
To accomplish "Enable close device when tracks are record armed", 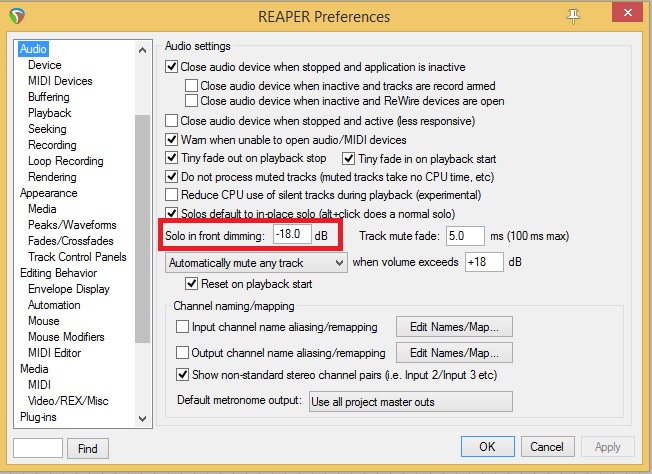I will [x=191, y=85].
